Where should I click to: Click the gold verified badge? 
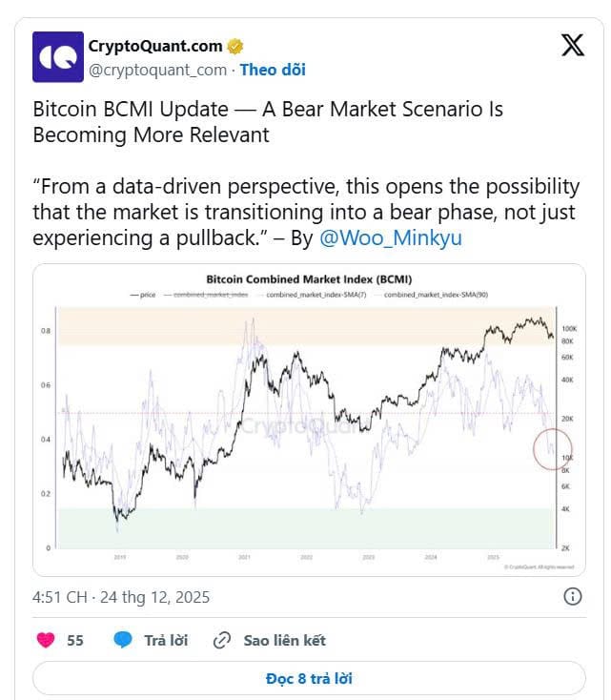[x=234, y=46]
